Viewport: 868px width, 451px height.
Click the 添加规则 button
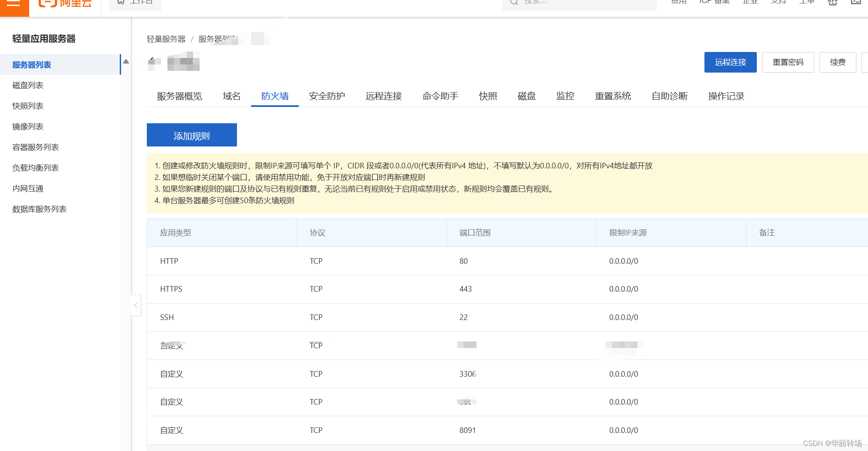(x=192, y=135)
